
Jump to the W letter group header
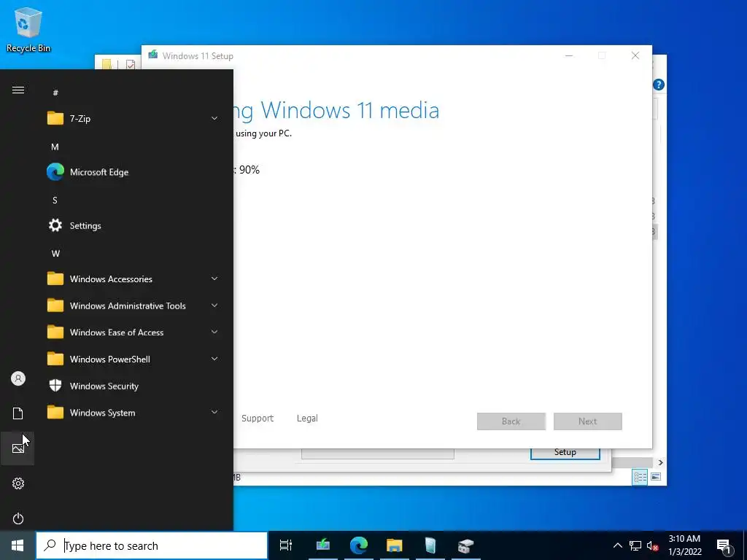point(55,253)
